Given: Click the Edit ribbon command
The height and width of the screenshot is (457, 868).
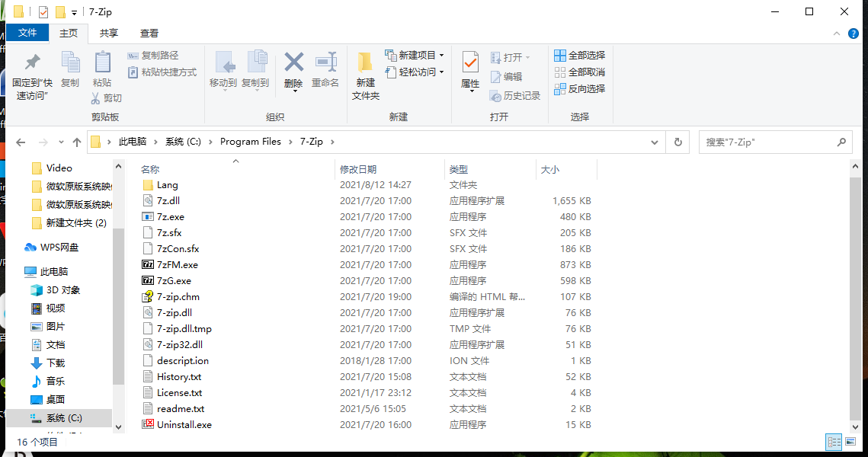Looking at the screenshot, I should tap(506, 77).
